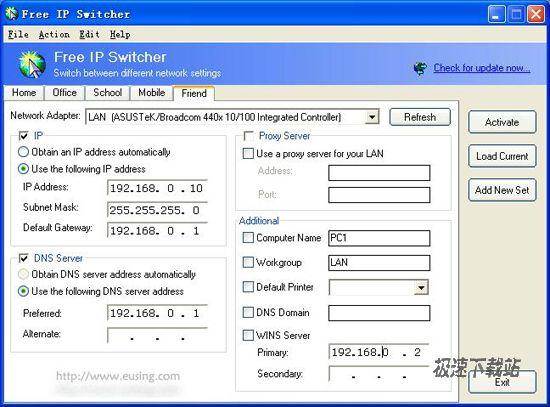Click the Load Current button

click(502, 156)
